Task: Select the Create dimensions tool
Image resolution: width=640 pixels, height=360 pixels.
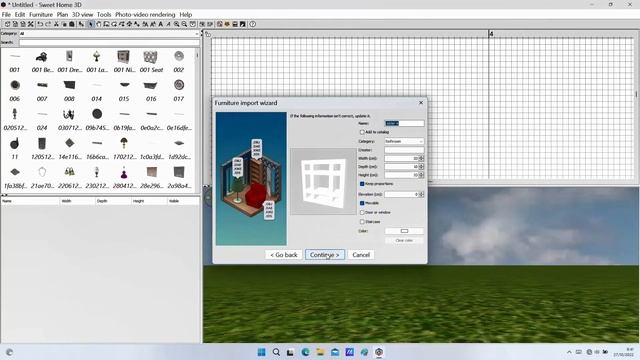Action: [x=129, y=24]
